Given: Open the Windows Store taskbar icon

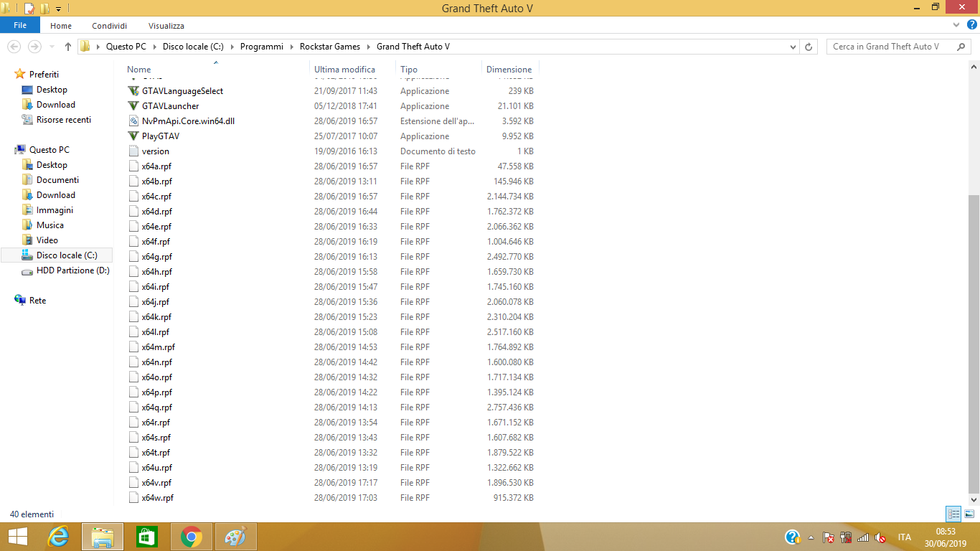Looking at the screenshot, I should click(x=147, y=537).
